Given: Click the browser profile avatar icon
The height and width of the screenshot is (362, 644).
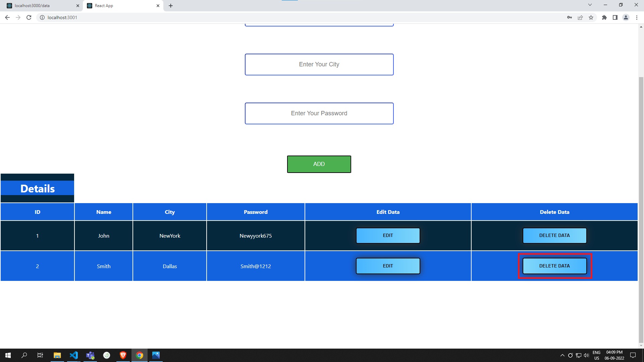Looking at the screenshot, I should pos(626,17).
